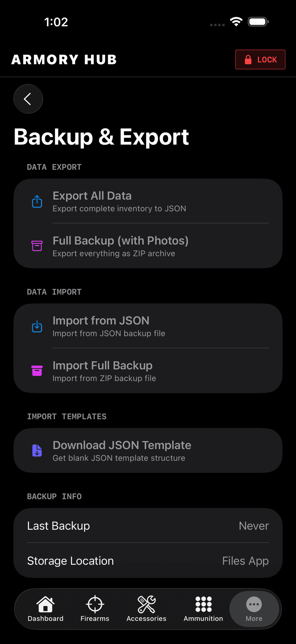Tap the Storage Location row

(148, 561)
